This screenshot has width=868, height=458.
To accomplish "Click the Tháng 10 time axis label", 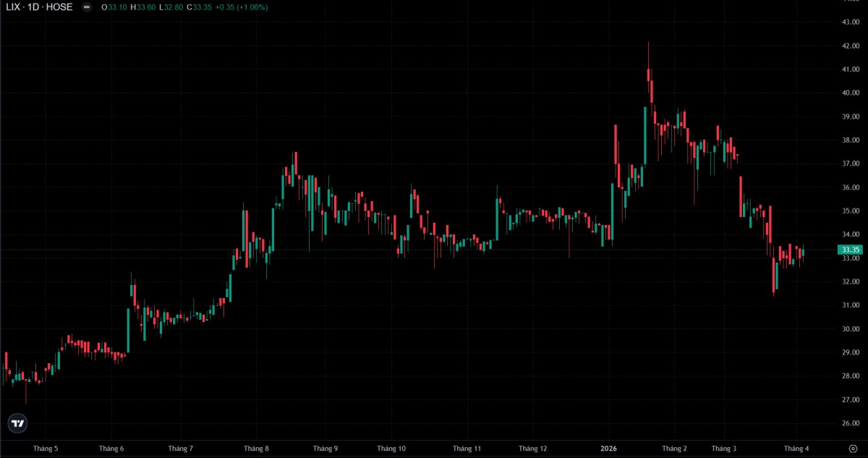I will pyautogui.click(x=391, y=449).
